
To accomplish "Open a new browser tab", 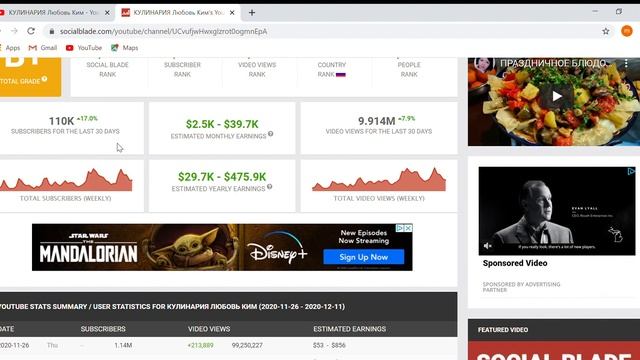I will [252, 13].
